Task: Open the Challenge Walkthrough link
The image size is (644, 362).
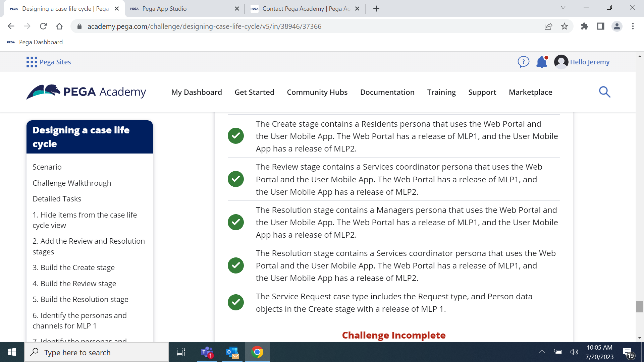Action: click(x=72, y=183)
